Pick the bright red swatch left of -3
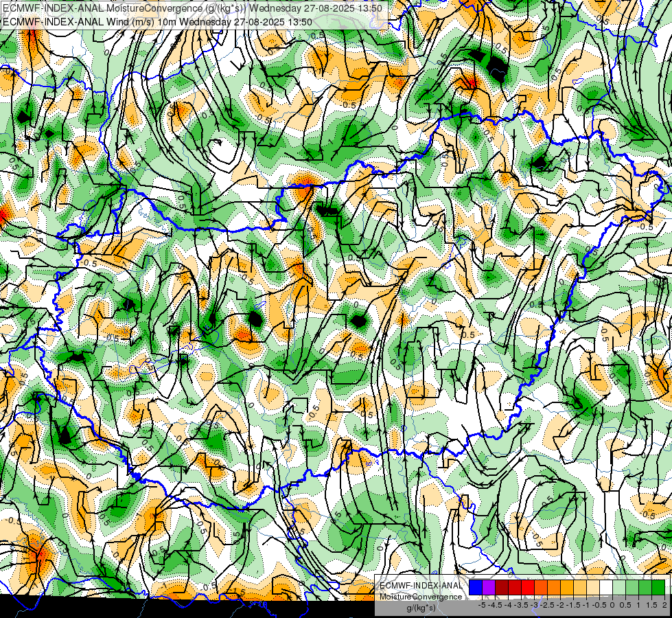The width and height of the screenshot is (672, 618). coord(528,587)
